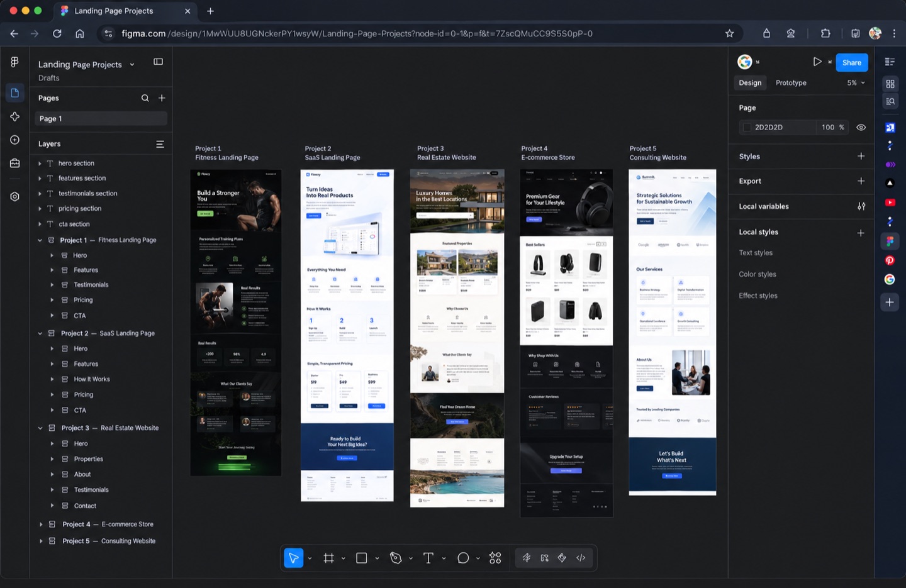Add a new Style with plus
906x588 pixels.
861,156
